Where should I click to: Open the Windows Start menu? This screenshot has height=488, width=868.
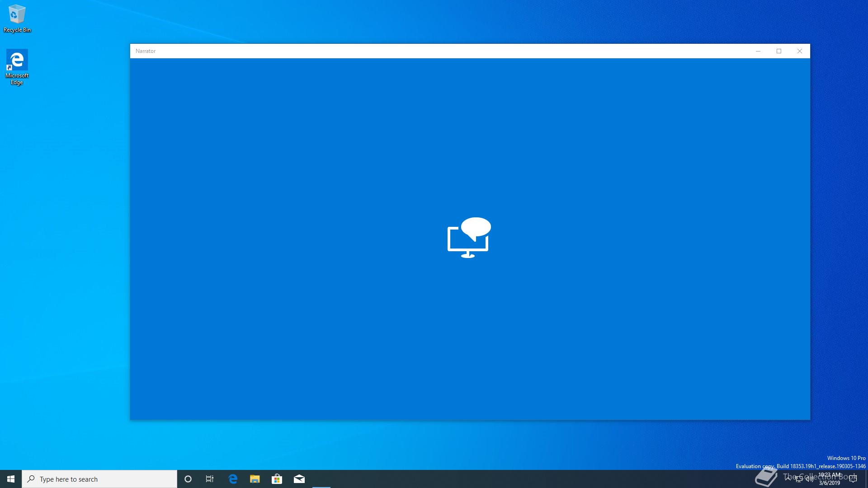click(11, 479)
